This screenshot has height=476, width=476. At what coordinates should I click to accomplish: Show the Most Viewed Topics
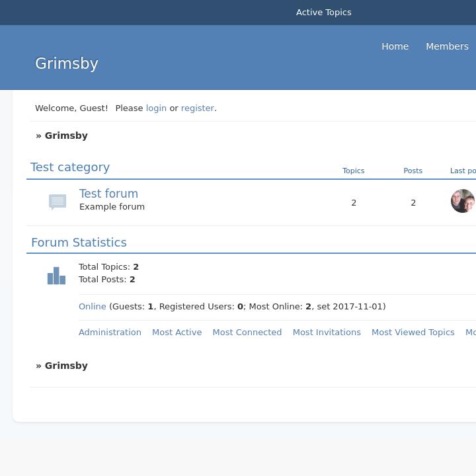(x=413, y=332)
